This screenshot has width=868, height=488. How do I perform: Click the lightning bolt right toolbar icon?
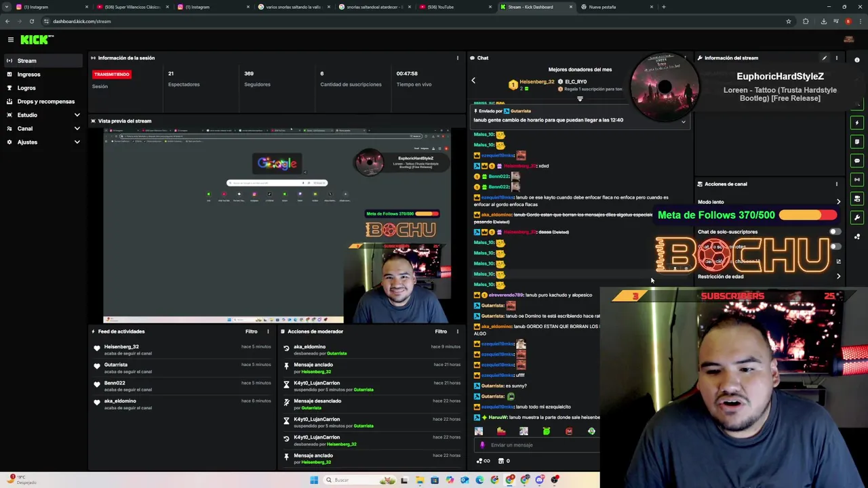pyautogui.click(x=857, y=123)
